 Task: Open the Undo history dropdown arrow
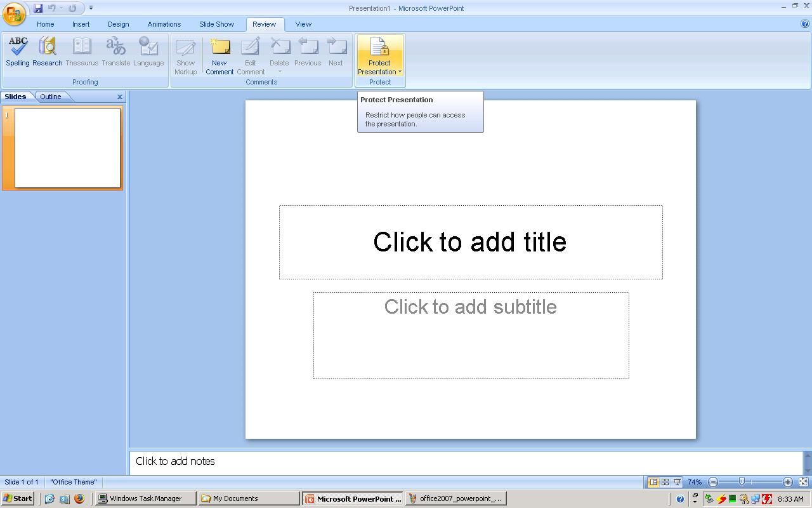61,8
